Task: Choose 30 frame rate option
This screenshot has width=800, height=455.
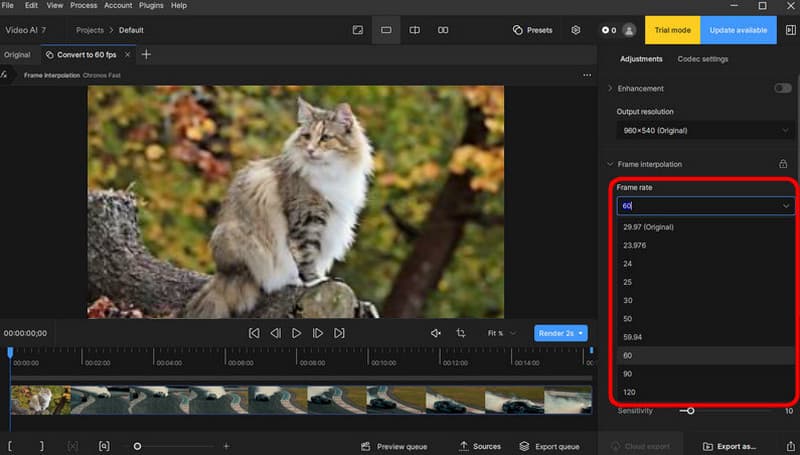Action: 705,300
